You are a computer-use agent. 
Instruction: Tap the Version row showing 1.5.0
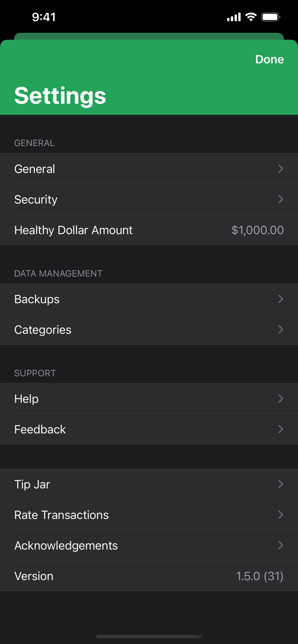coord(34,576)
